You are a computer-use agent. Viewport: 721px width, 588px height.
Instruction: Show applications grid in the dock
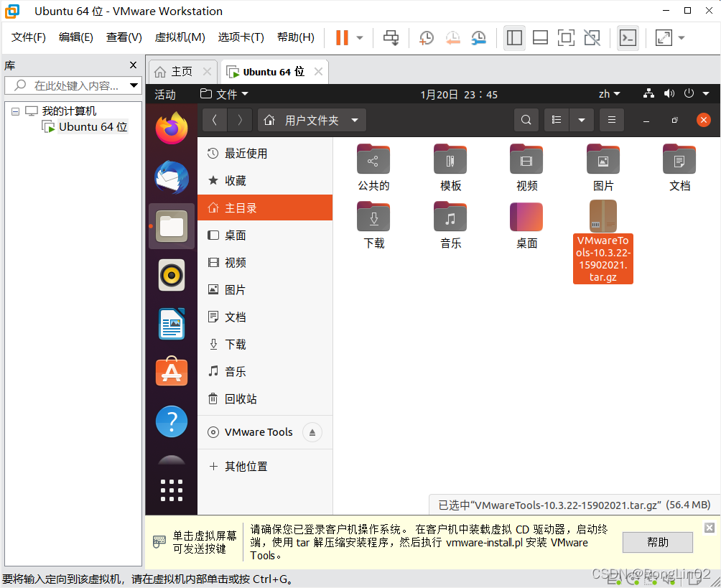[x=172, y=490]
